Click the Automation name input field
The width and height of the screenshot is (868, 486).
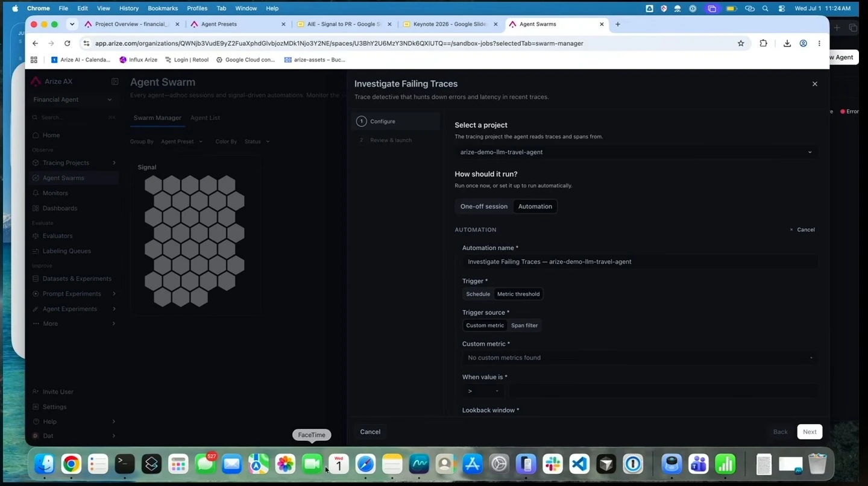[x=640, y=261]
